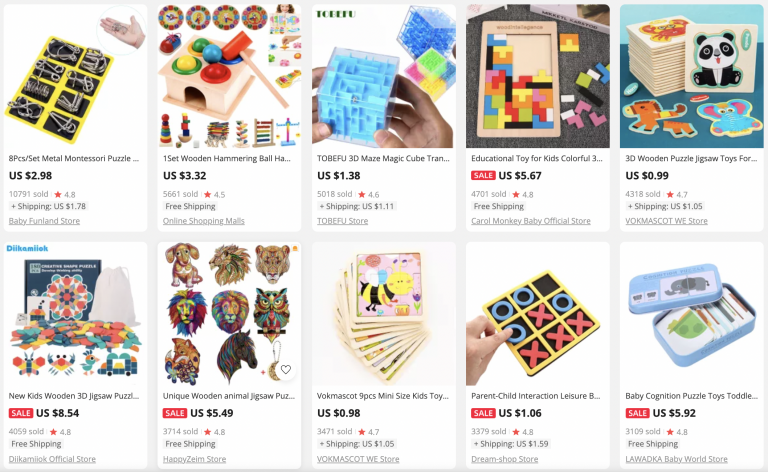Screen dimensions: 768x472
Task: Click the SALE badge on Baby Cognition Puzzle
Action: [637, 413]
